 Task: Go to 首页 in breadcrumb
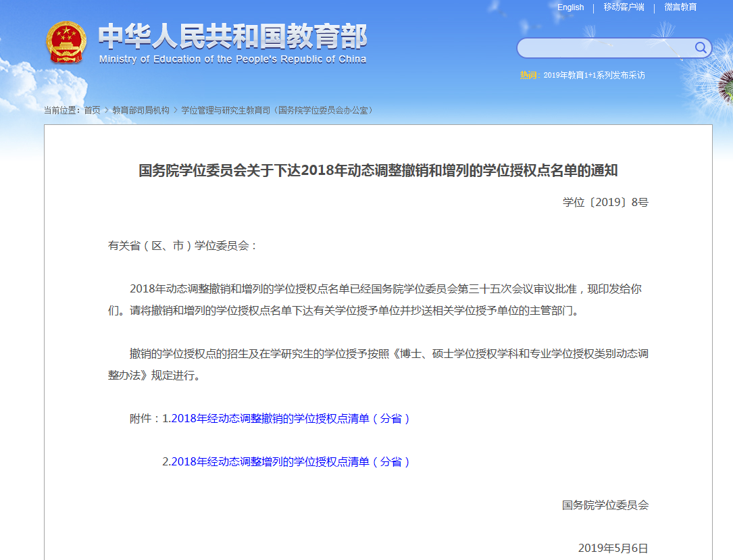click(92, 110)
